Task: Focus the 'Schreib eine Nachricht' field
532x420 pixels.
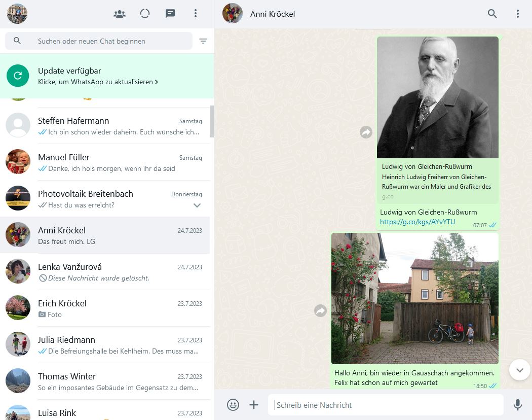Action: pyautogui.click(x=386, y=405)
